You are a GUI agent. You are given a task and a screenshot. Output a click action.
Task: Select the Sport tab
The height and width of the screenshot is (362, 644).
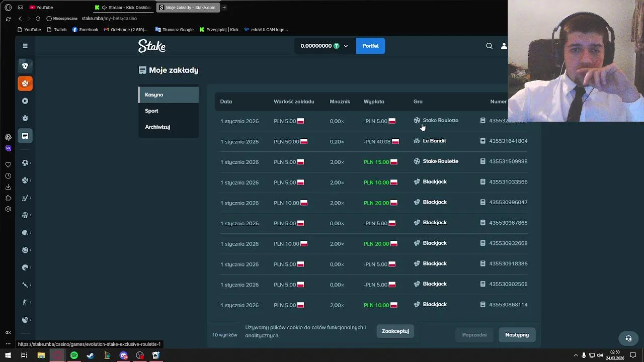[x=169, y=111]
